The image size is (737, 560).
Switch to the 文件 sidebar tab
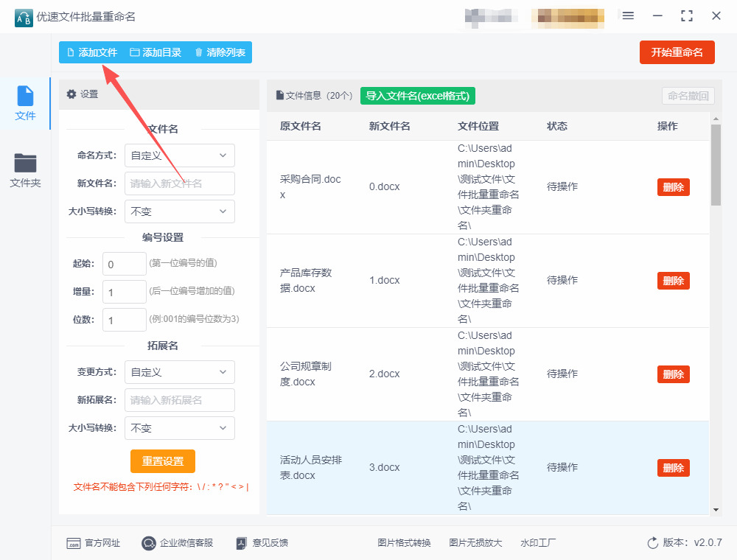pos(25,103)
